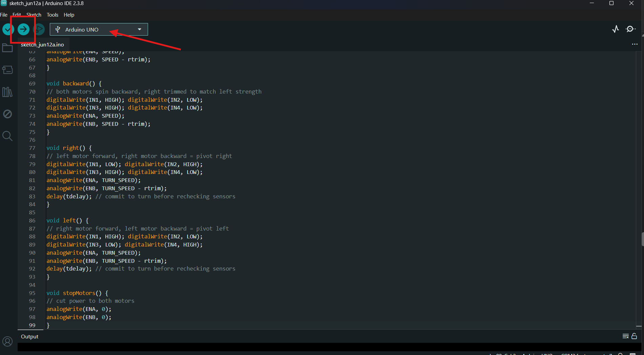Screen dimensions: 644x355
Task: Click line number 99 in gutter
Action: coord(32,326)
